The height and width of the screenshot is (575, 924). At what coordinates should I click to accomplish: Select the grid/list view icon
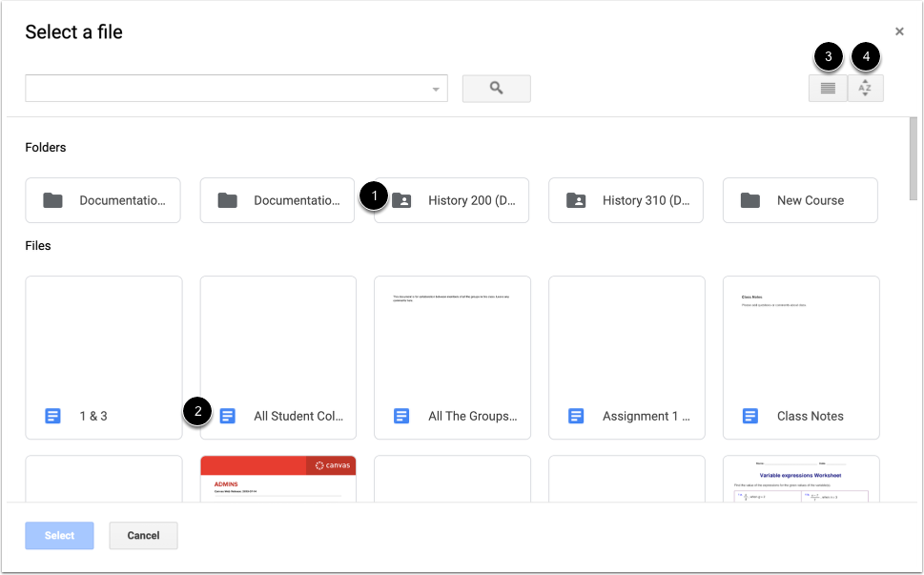pos(828,88)
